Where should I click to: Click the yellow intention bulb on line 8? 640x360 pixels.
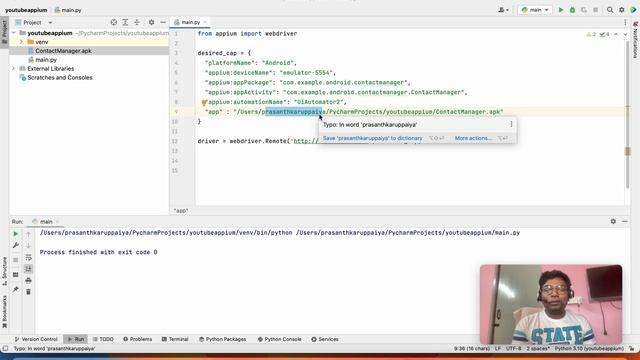[x=204, y=103]
